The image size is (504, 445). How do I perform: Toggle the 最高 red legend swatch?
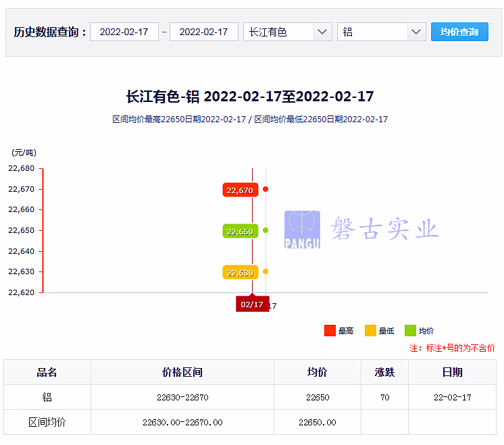[330, 331]
